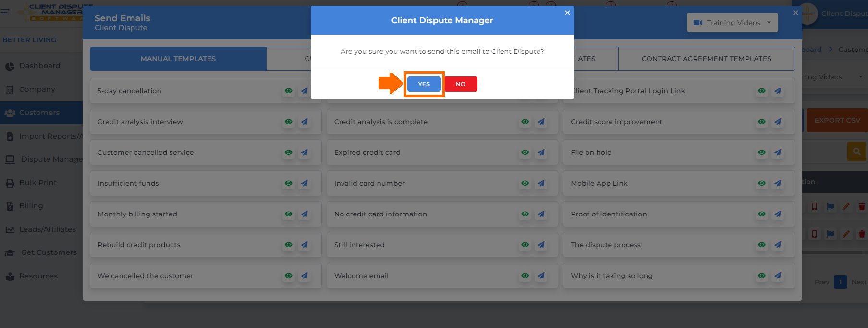Preview Rebuild credit products template
Screen dimensions: 868x328
pyautogui.click(x=288, y=245)
